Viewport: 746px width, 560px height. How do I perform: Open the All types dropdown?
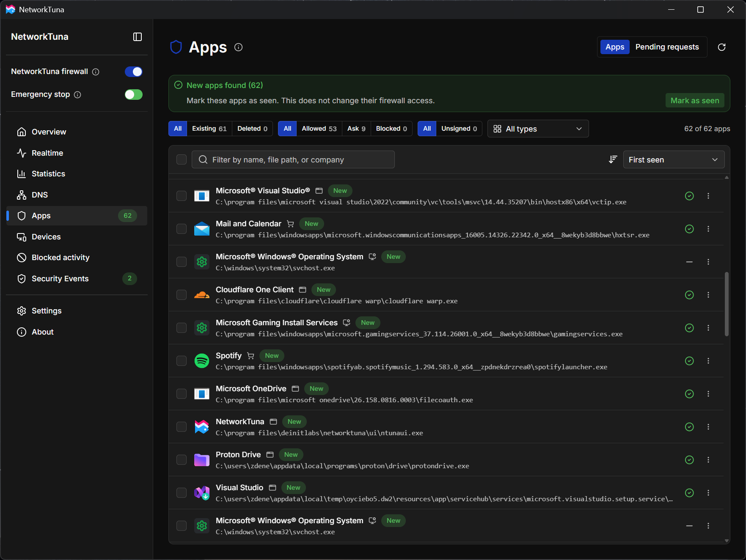tap(538, 129)
